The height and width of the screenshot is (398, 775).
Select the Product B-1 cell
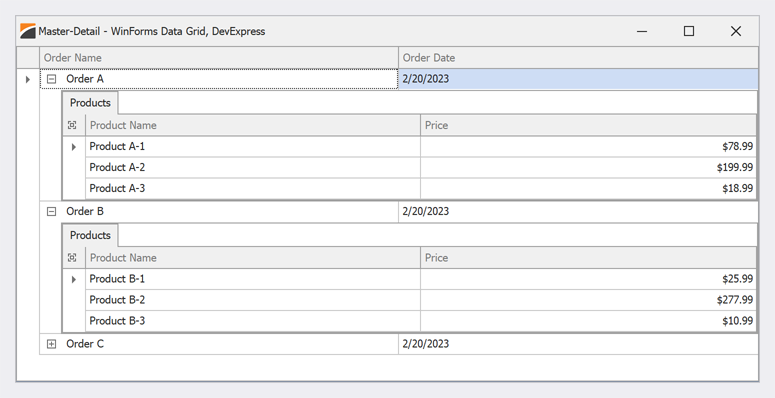(x=253, y=279)
